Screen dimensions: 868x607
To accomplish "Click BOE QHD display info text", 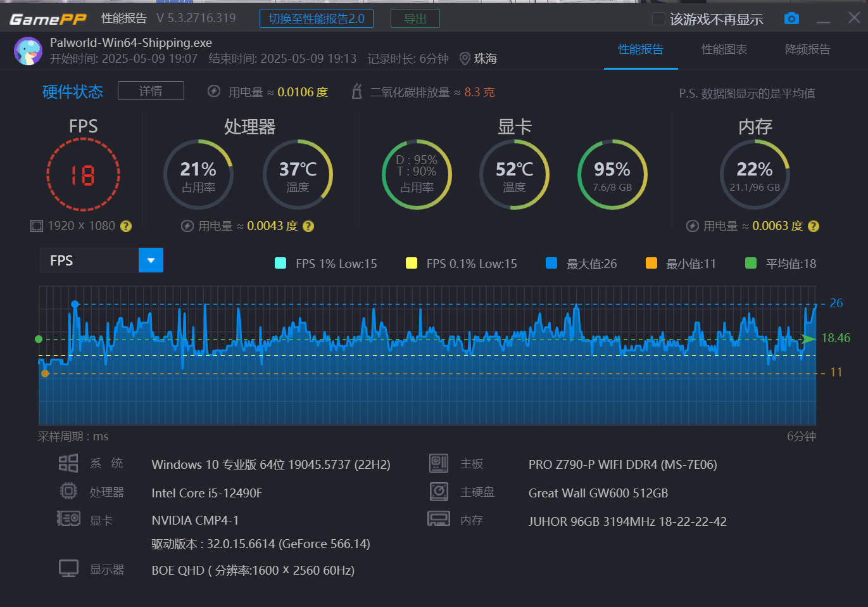I will point(253,570).
